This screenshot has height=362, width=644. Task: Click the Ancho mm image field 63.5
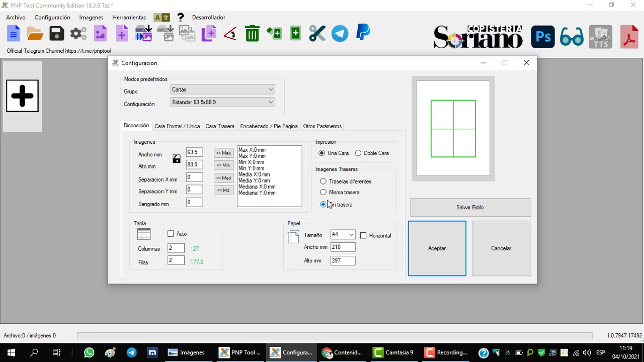pyautogui.click(x=194, y=152)
